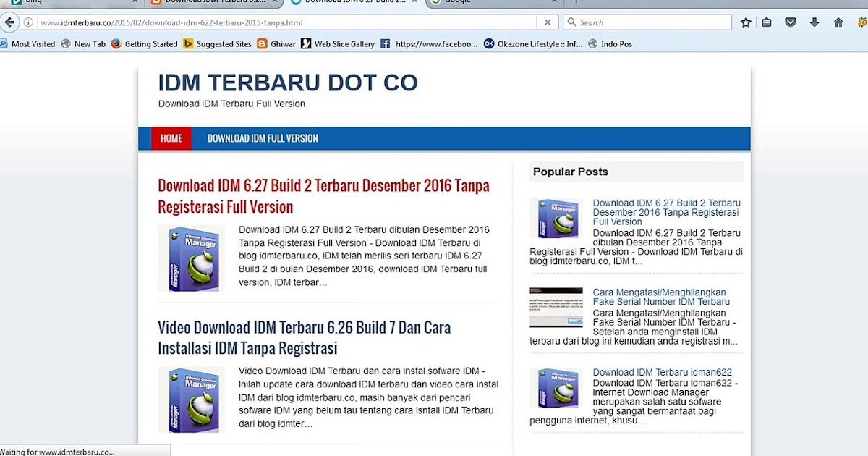Show bookmarks list icon in toolbar

[x=767, y=22]
